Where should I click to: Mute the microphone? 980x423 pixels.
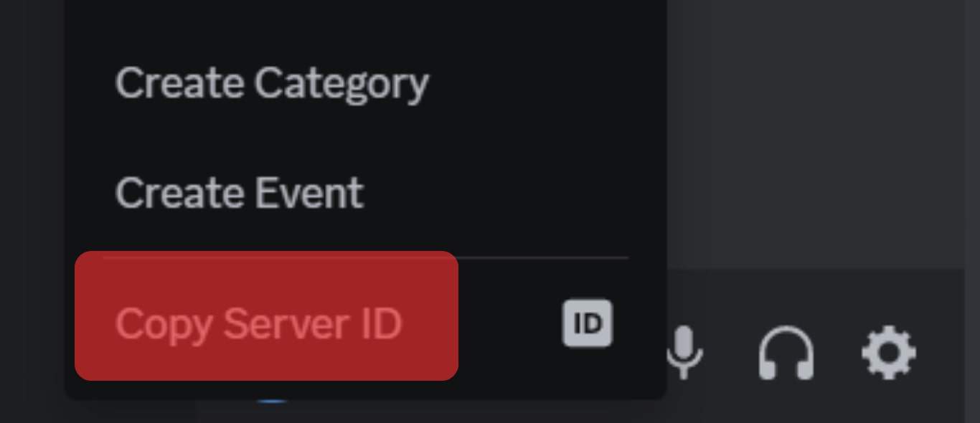tap(684, 352)
